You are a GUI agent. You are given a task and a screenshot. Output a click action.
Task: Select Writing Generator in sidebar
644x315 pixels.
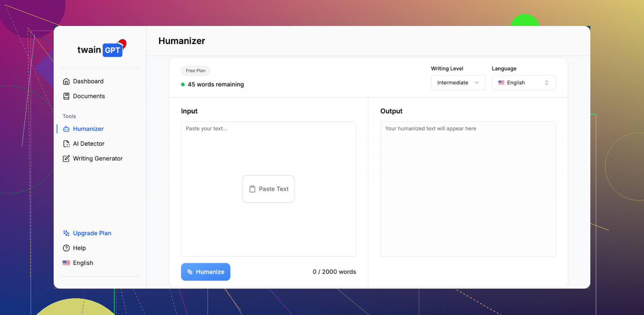point(98,159)
